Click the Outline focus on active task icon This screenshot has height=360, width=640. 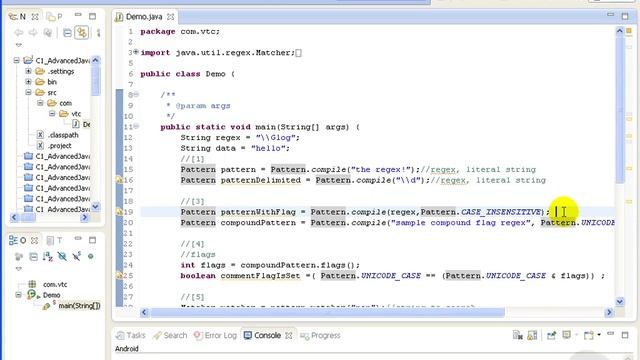point(19,256)
